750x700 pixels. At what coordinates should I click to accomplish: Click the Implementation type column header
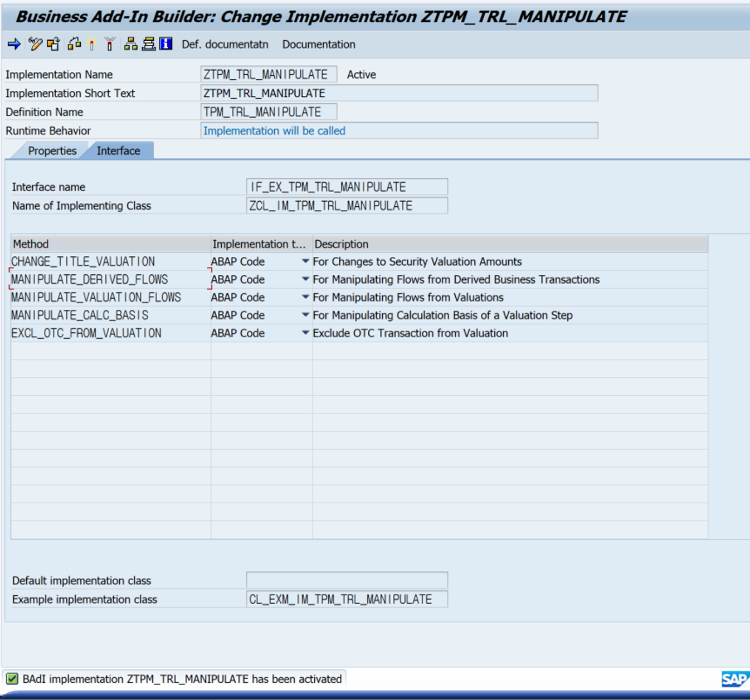point(261,244)
